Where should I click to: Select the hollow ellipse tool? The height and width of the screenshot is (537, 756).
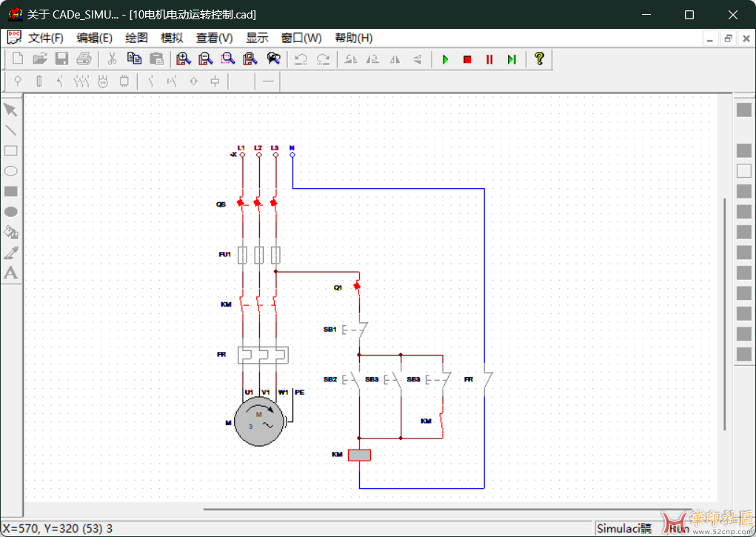pos(10,171)
